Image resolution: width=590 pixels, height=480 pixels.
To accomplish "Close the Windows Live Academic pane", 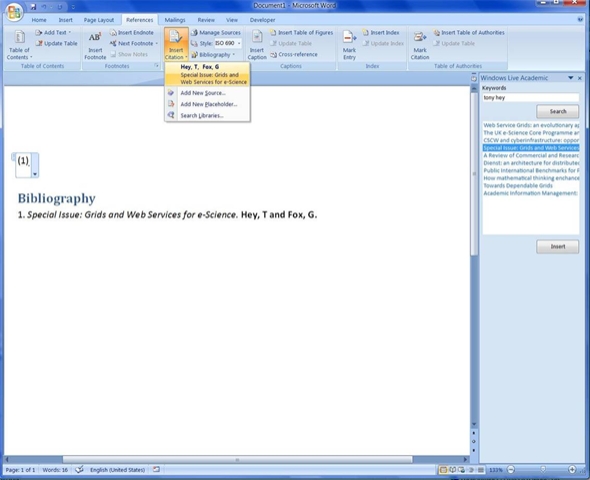I will click(x=580, y=78).
